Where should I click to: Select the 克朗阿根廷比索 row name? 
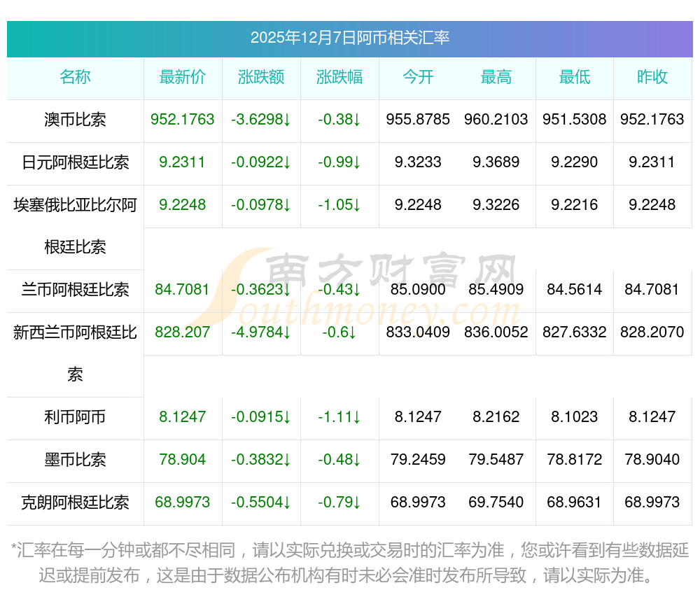[x=75, y=503]
